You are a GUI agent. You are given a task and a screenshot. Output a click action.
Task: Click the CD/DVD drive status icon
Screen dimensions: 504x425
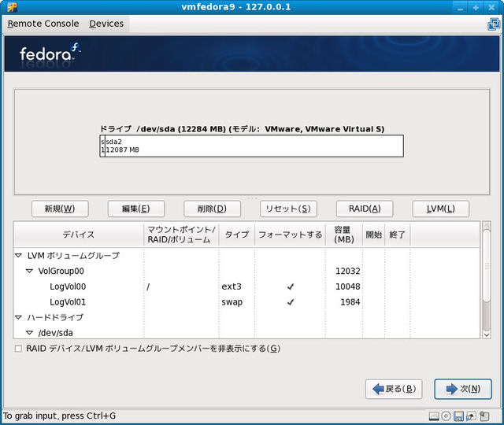[x=447, y=416]
